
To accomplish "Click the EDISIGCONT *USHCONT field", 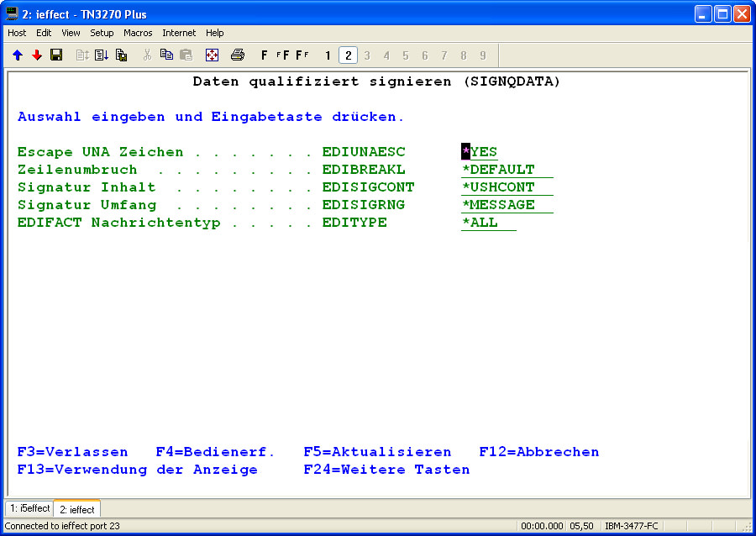I will tap(507, 187).
